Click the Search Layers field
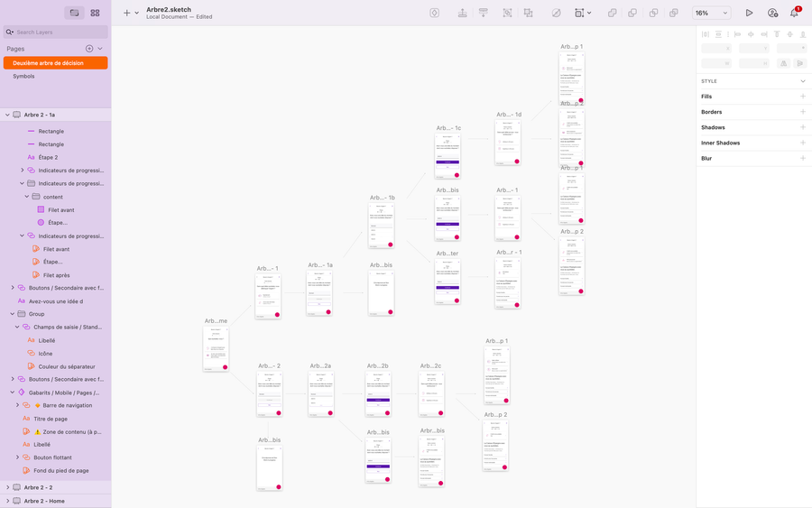Viewport: 812px width, 508px height. coord(56,32)
